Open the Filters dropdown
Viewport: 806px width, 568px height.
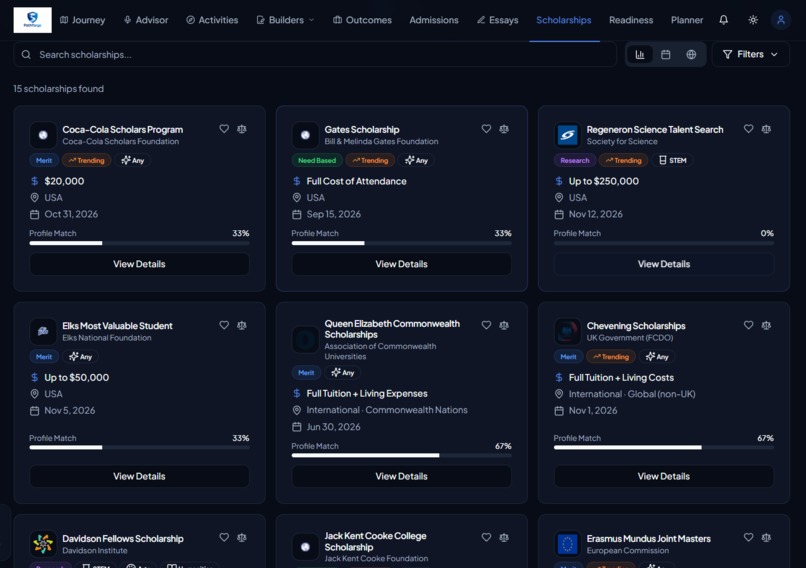[750, 54]
